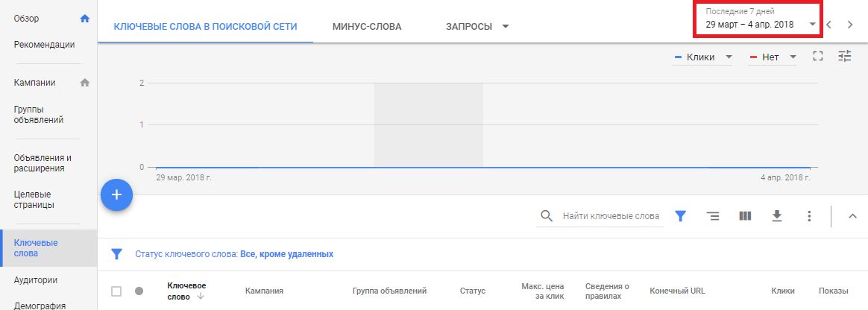Switch to the Минус-слова tab
The height and width of the screenshot is (310, 868).
[367, 27]
